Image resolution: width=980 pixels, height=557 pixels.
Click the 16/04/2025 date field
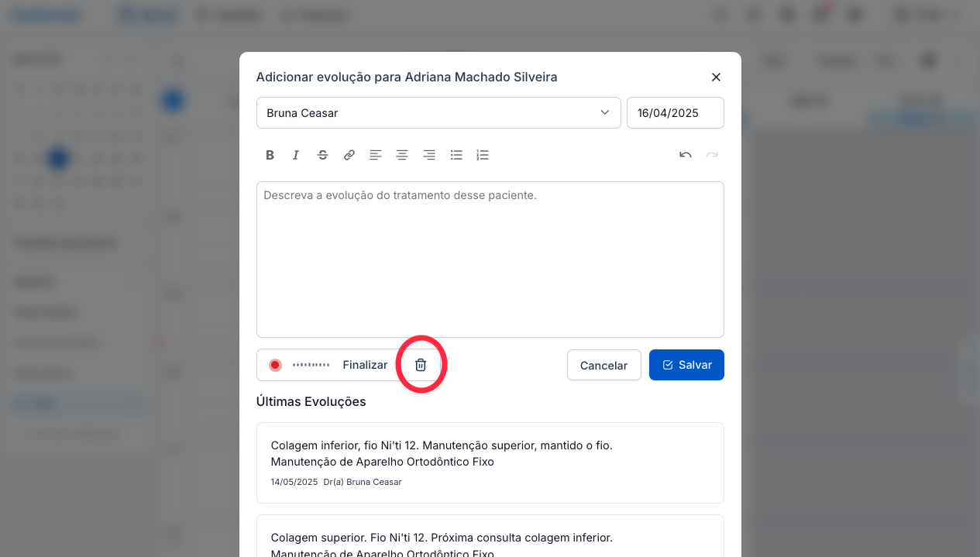pyautogui.click(x=675, y=113)
